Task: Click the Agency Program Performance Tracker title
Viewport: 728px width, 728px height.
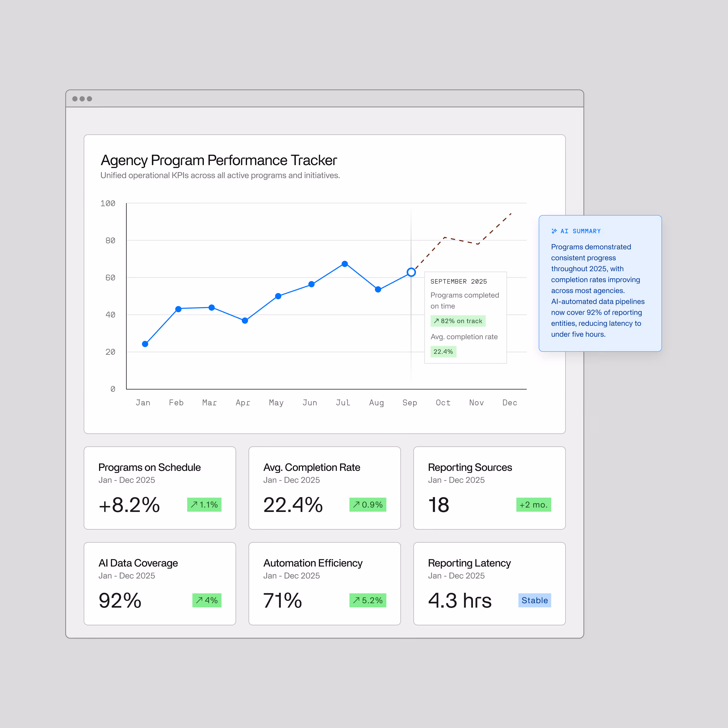Action: tap(219, 160)
